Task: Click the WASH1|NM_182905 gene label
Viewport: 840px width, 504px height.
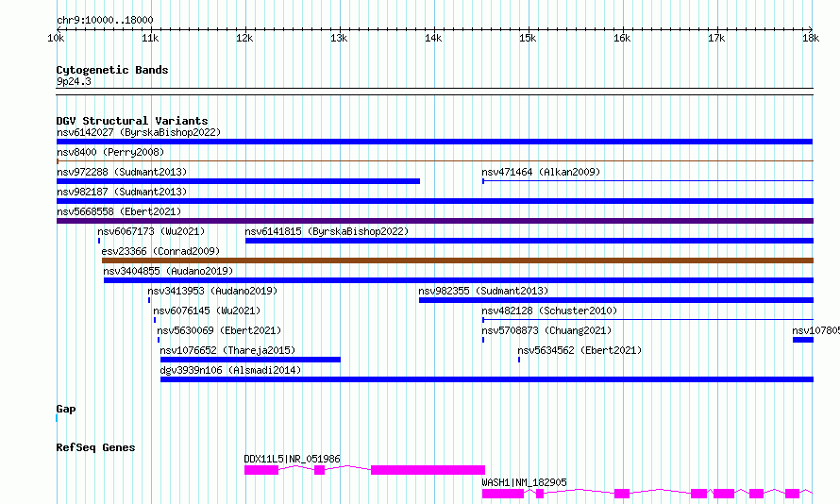Action: (x=524, y=482)
